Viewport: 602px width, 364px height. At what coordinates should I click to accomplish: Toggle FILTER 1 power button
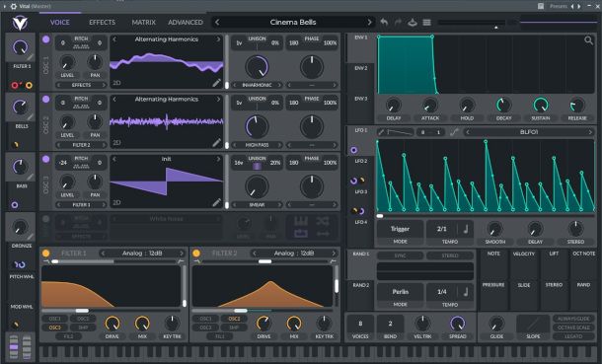tap(46, 254)
